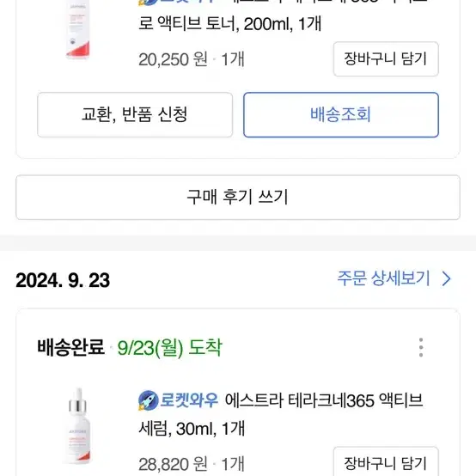Click the 배송조회 button
Viewport: 476px width, 476px height.
(x=341, y=115)
